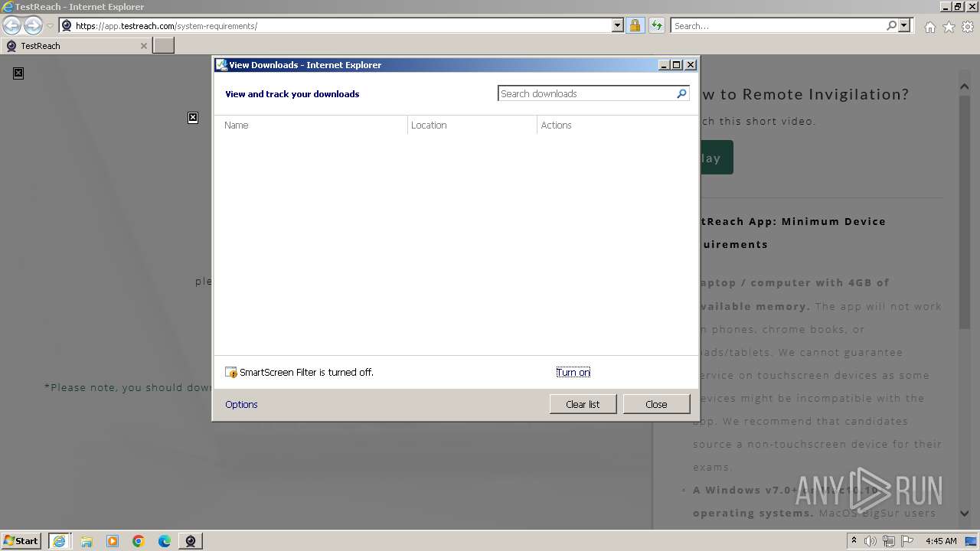Open the recent pages dropdown arrow
The width and height of the screenshot is (980, 551).
coord(50,26)
